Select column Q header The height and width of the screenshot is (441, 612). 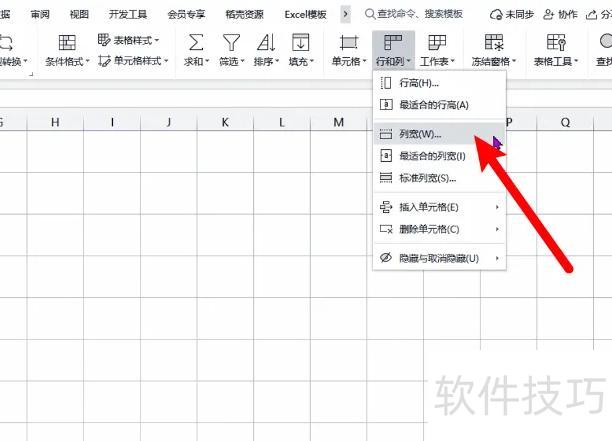pos(565,122)
